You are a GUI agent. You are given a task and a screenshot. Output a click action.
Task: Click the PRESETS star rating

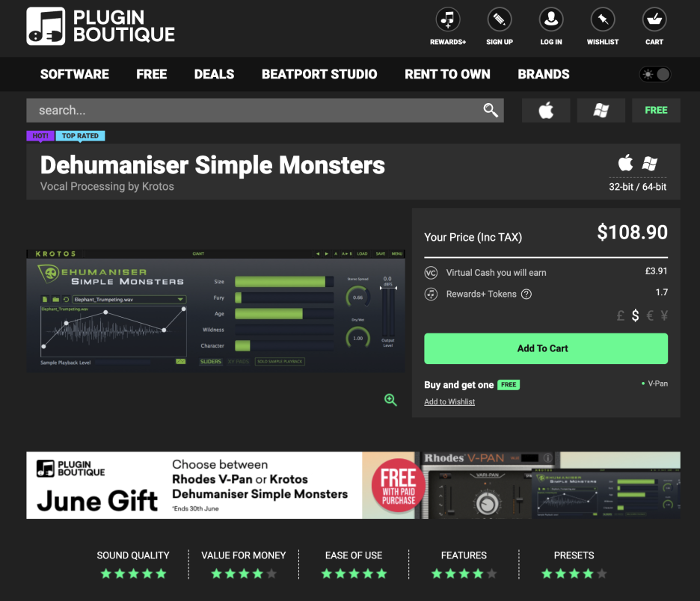point(574,573)
